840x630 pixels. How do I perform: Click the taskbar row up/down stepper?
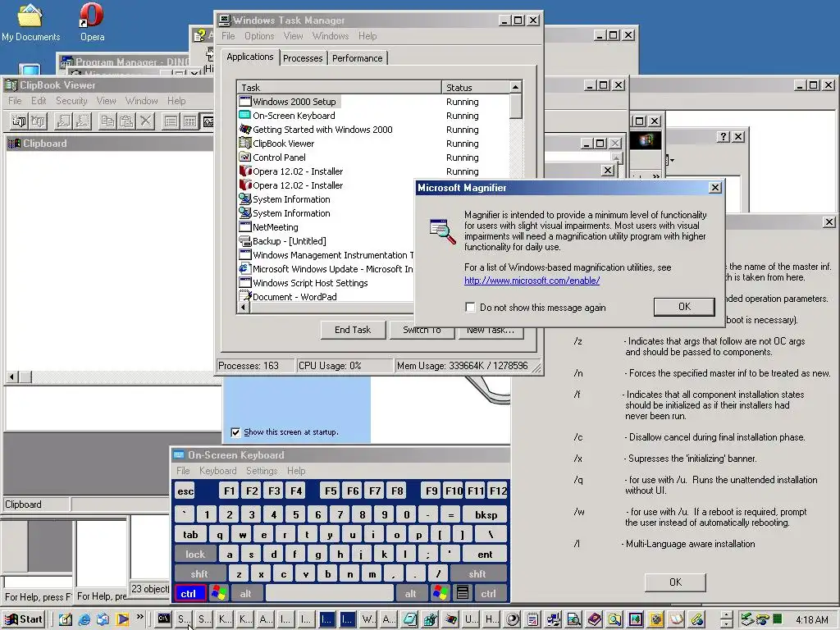pos(727,620)
